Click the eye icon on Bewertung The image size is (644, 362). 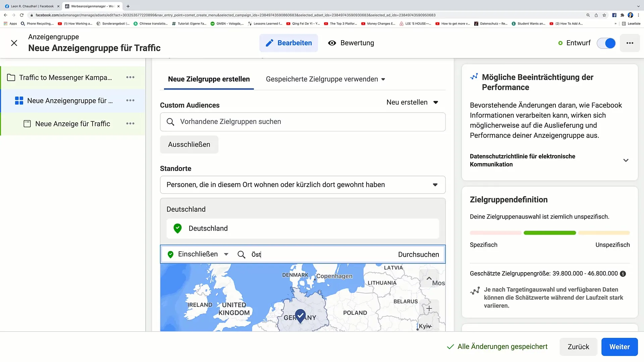click(x=332, y=43)
